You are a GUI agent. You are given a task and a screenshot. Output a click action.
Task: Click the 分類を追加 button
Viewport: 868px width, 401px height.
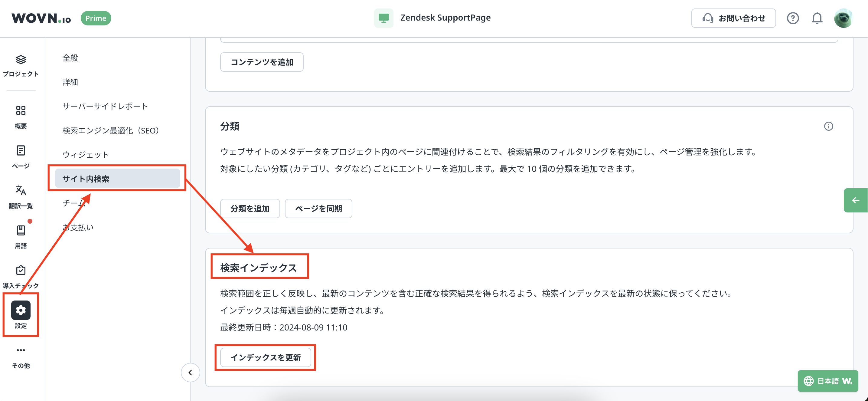[x=250, y=209]
